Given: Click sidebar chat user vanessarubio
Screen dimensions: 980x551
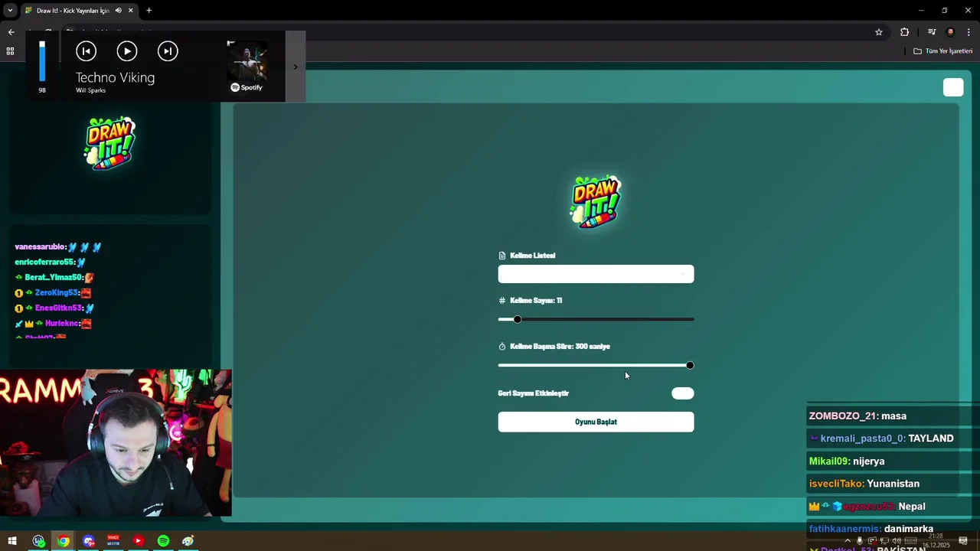Looking at the screenshot, I should [40, 247].
